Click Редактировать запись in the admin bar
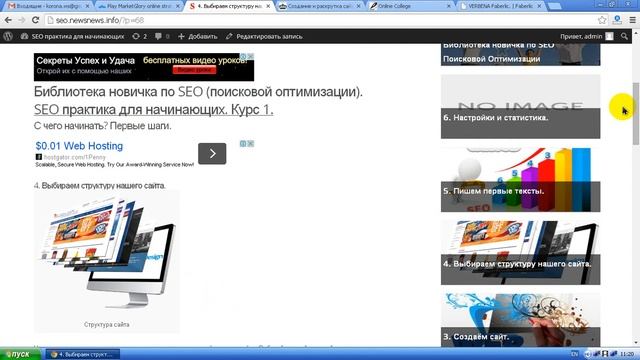The height and width of the screenshot is (360, 640). tap(264, 36)
